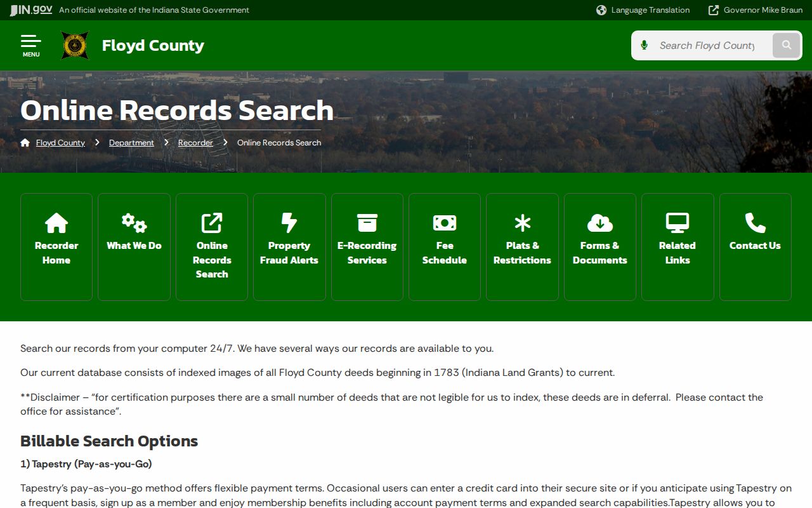The height and width of the screenshot is (508, 812).
Task: Open the Recorder Home tile
Action: 56,247
